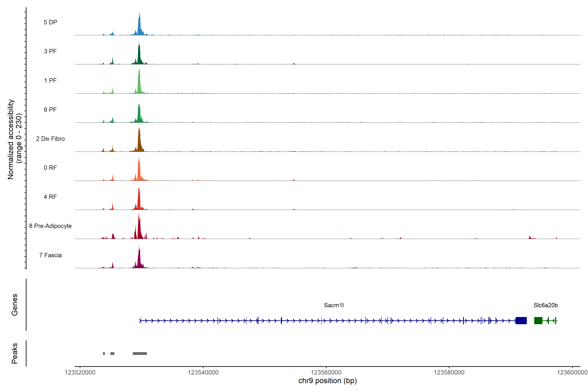The width and height of the screenshot is (588, 392).
Task: Click the smallest leftmost gray peak bar
Action: 104,353
